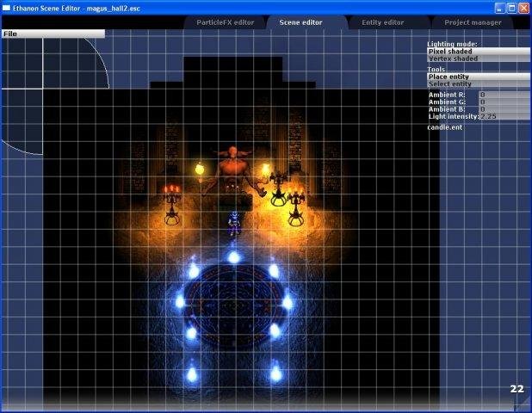
Task: Click the Ambient R value field
Action: pos(504,95)
